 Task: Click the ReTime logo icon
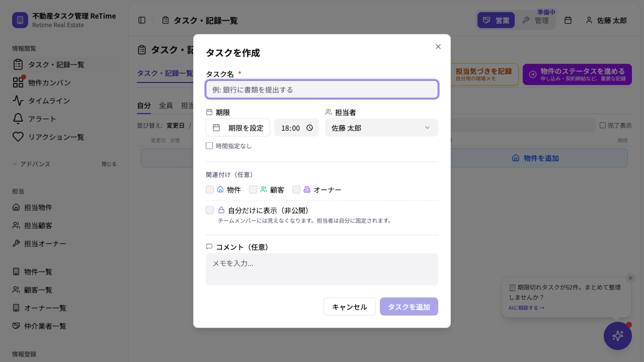point(20,20)
